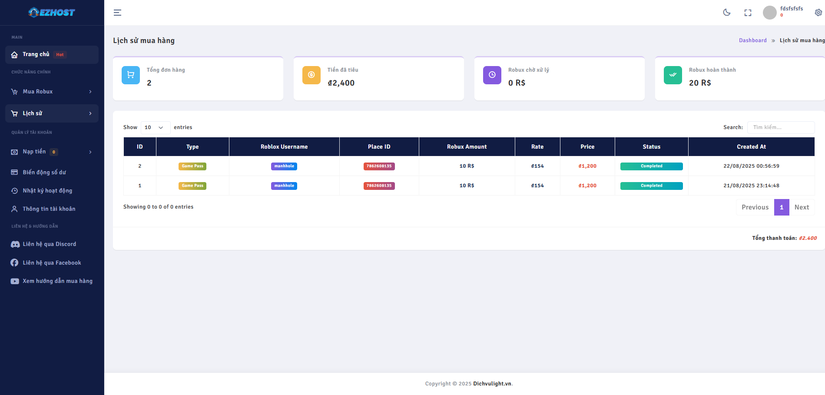Viewport: 825px width, 395px height.
Task: Open Thông tin tài khoản menu item
Action: (x=52, y=209)
